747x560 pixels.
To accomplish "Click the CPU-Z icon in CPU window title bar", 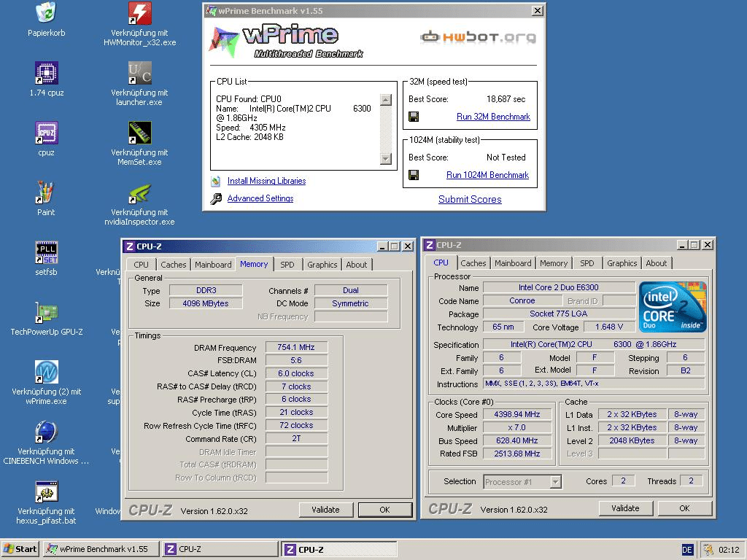I will click(429, 245).
